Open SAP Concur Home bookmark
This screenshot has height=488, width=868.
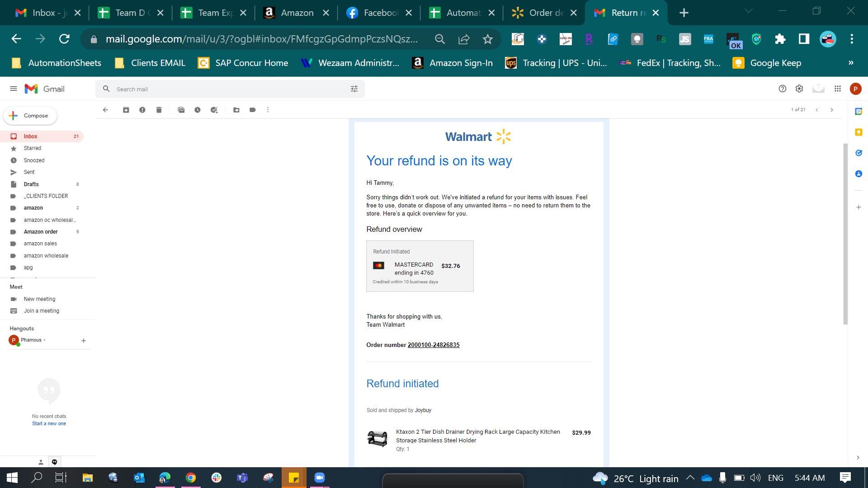pyautogui.click(x=243, y=63)
